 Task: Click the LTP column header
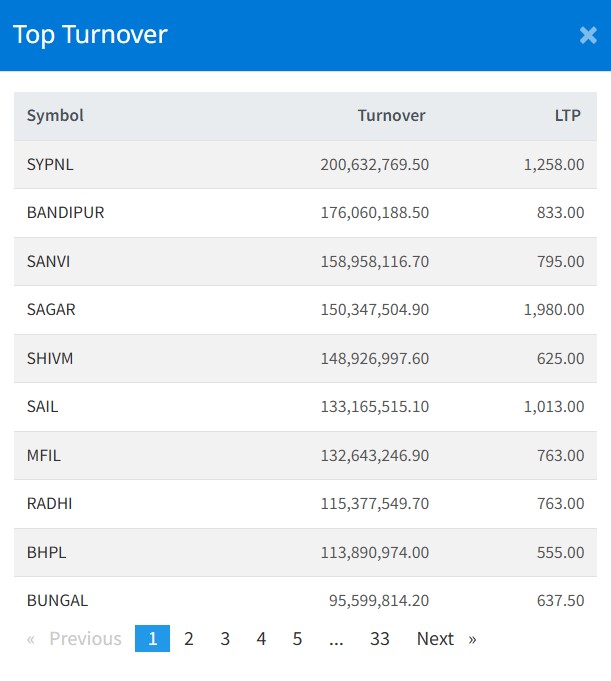[567, 116]
